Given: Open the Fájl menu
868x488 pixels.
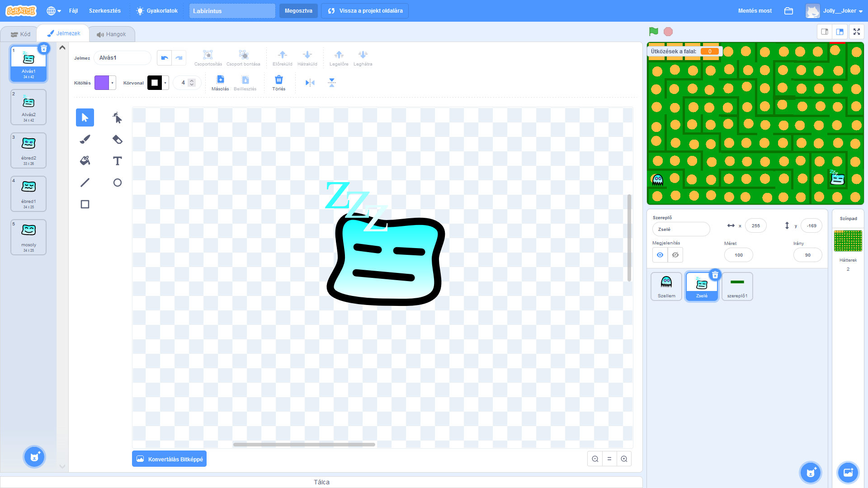Looking at the screenshot, I should pos(73,11).
